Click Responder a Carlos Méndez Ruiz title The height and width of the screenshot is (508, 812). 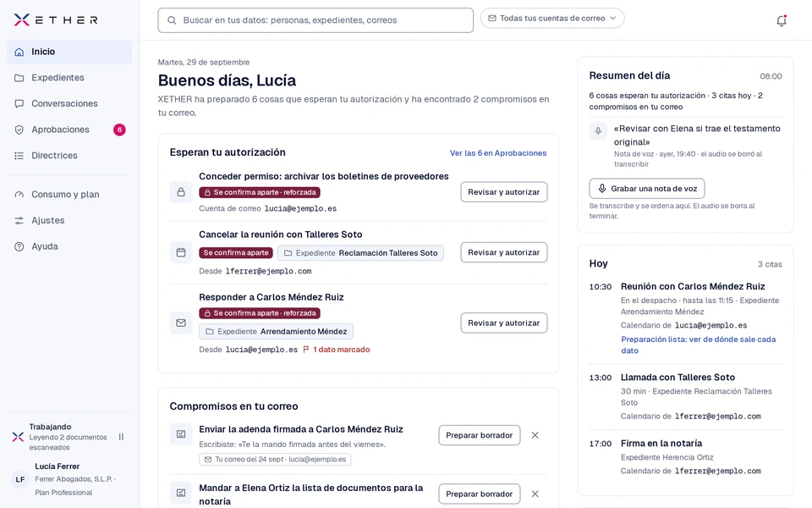click(x=271, y=297)
